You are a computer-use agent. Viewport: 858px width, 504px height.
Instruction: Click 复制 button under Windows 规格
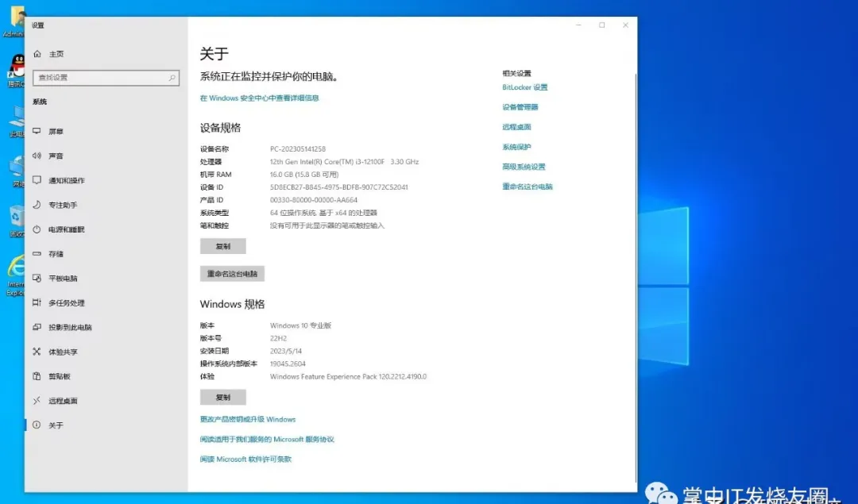click(x=222, y=397)
